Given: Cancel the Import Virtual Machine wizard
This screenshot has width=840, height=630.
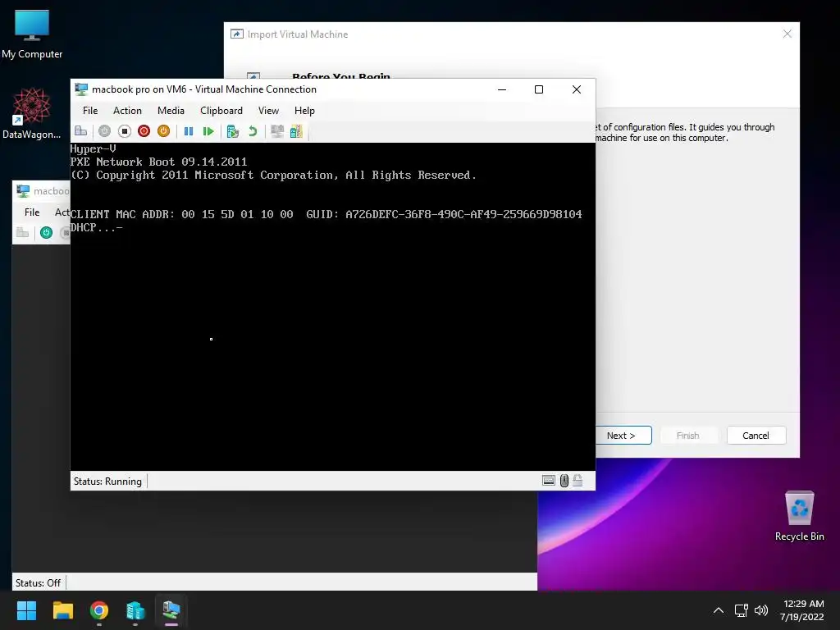Looking at the screenshot, I should pyautogui.click(x=756, y=436).
